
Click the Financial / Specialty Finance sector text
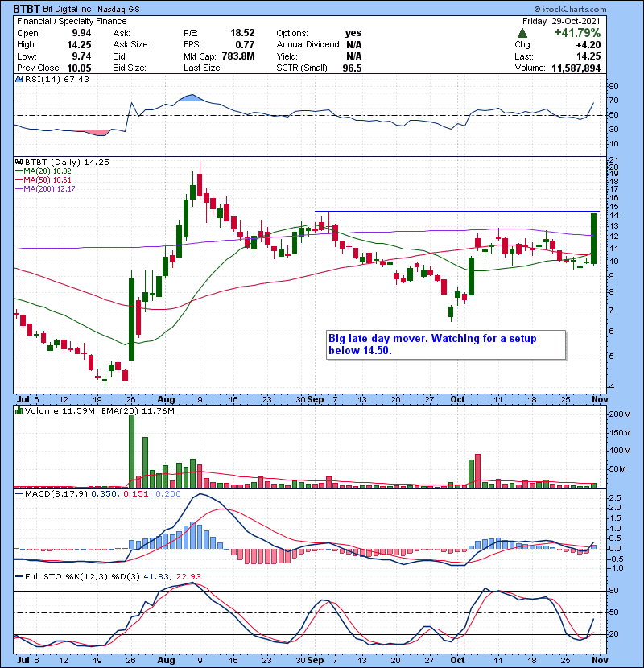point(72,21)
